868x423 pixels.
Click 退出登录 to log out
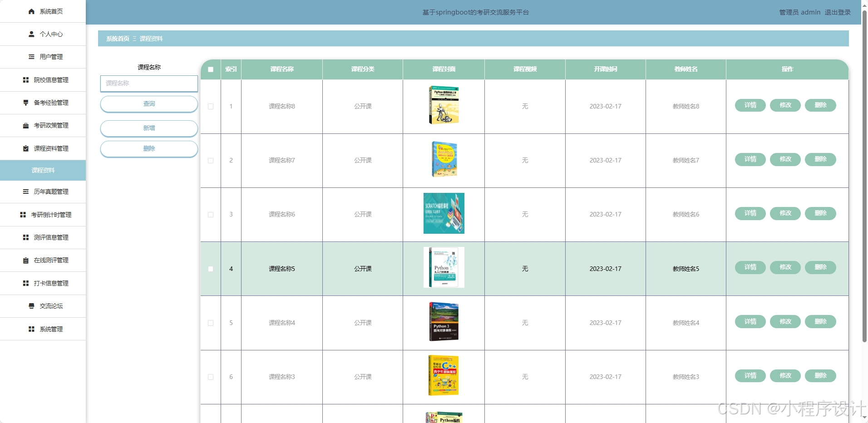(x=838, y=12)
